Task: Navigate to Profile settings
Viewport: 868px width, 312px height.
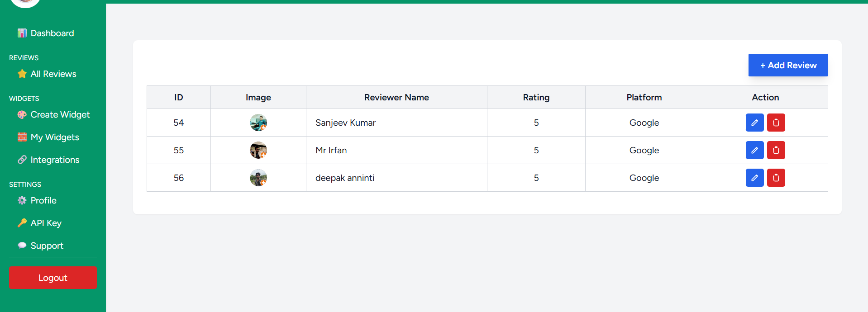Action: pyautogui.click(x=43, y=200)
